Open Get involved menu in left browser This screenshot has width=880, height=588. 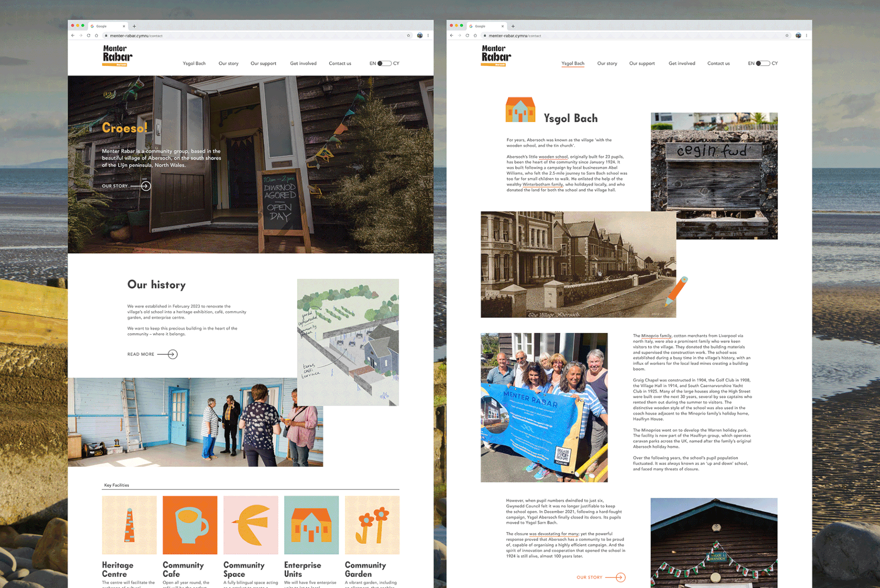click(x=303, y=64)
